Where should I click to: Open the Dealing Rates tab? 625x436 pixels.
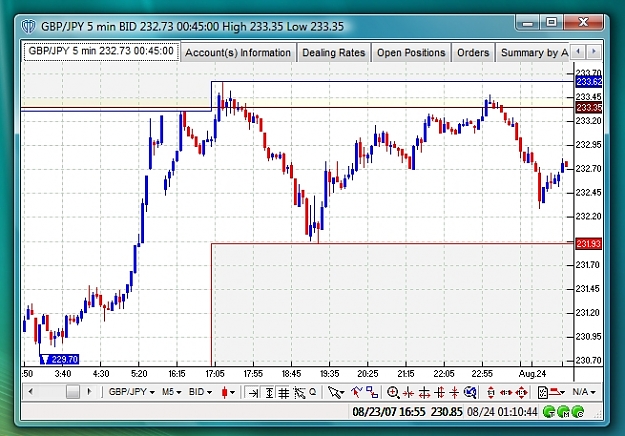click(334, 53)
